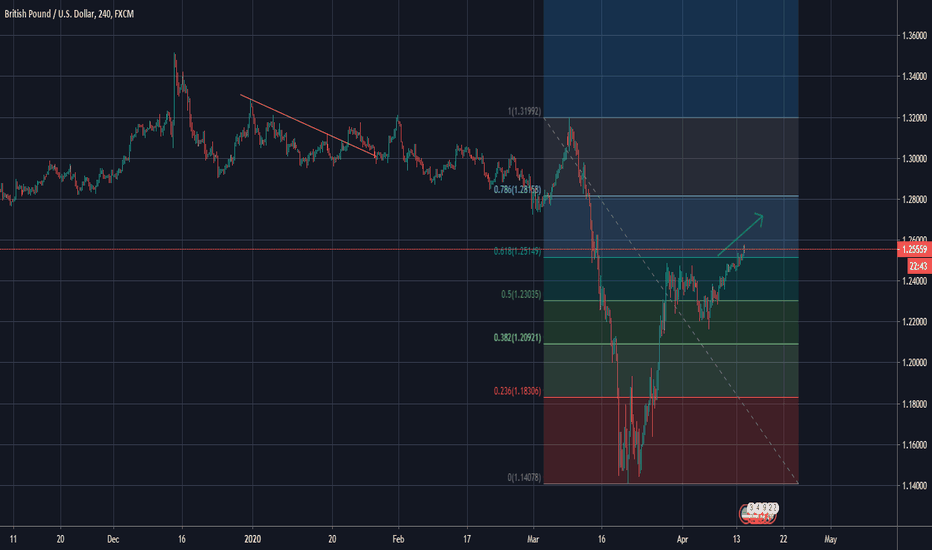Click the bar countdown timer 22:43
The image size is (932, 550).
tap(919, 266)
